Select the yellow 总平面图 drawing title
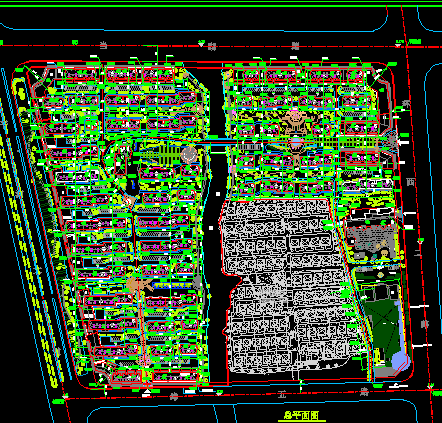Screen dimensions: 442x423 (x=301, y=416)
